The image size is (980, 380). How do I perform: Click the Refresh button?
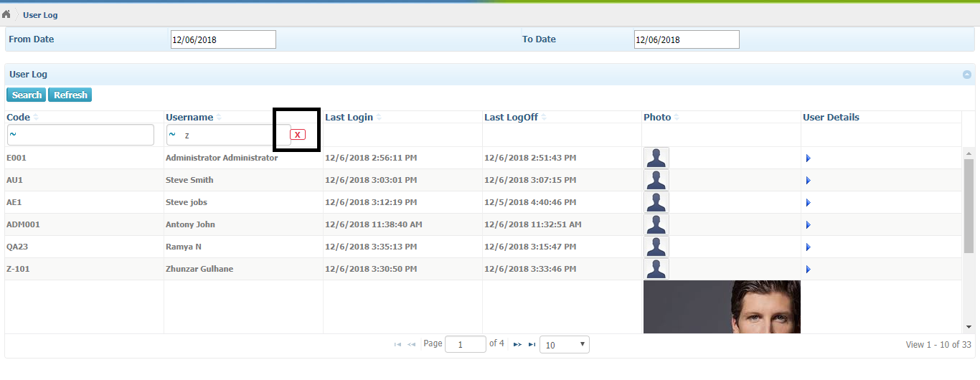[x=70, y=95]
